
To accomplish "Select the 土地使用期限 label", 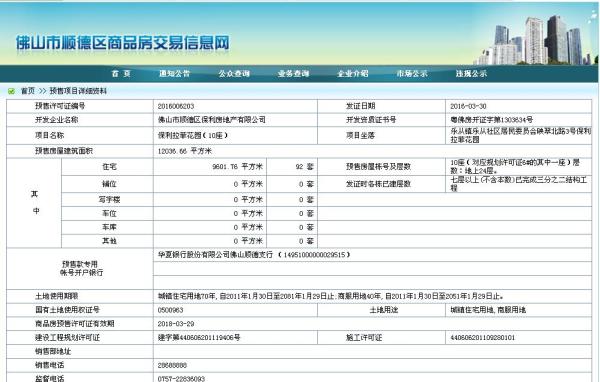I will (57, 296).
